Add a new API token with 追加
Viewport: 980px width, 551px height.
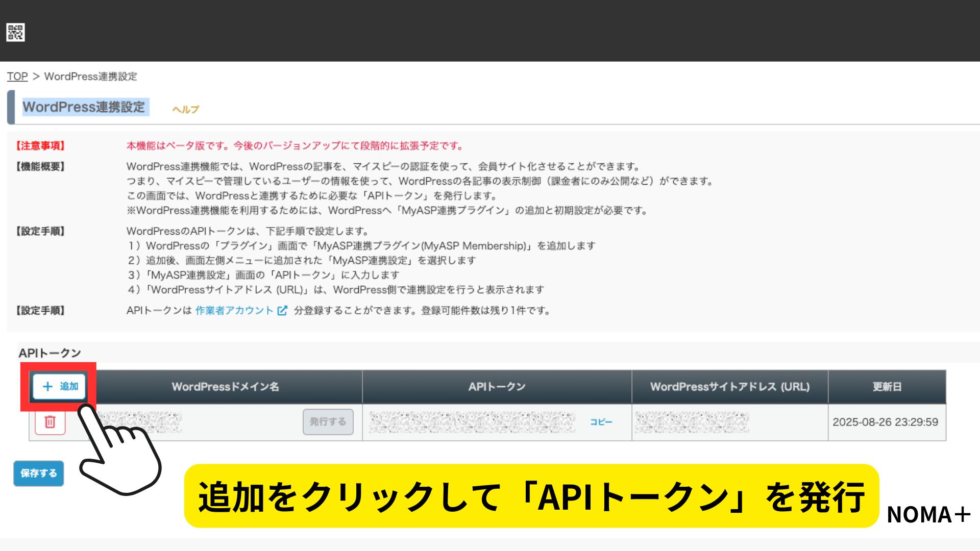coord(60,386)
